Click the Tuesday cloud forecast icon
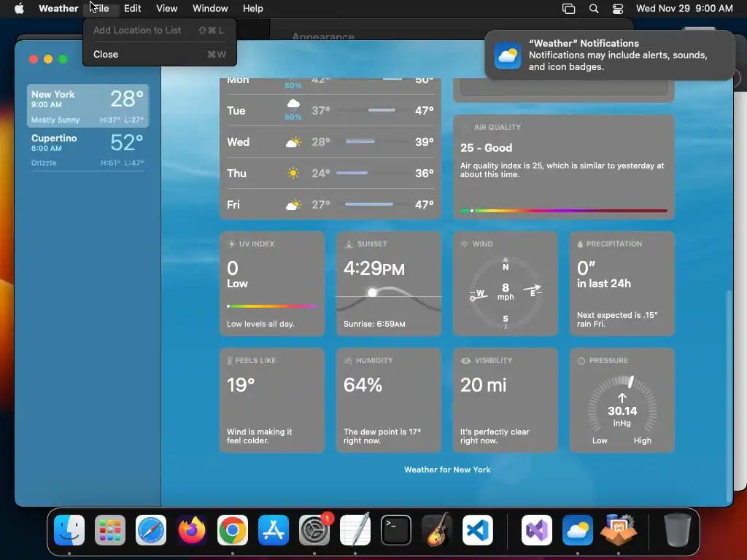Image resolution: width=747 pixels, height=560 pixels. click(293, 104)
